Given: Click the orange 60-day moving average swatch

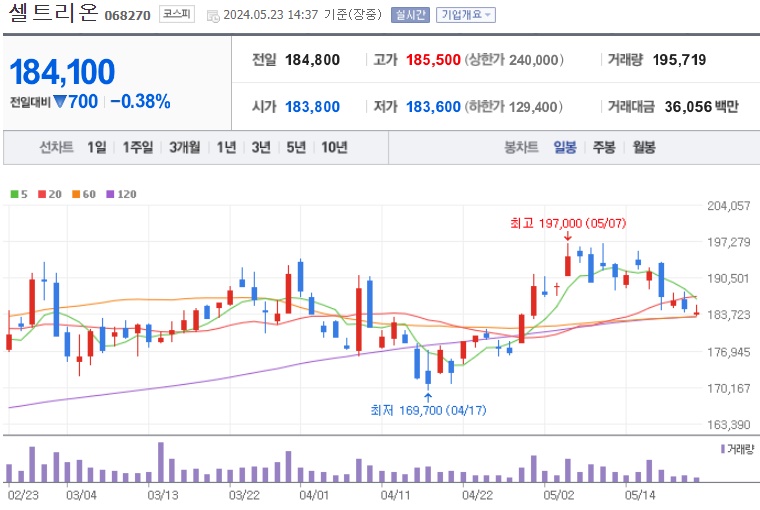Looking at the screenshot, I should click(x=76, y=194).
